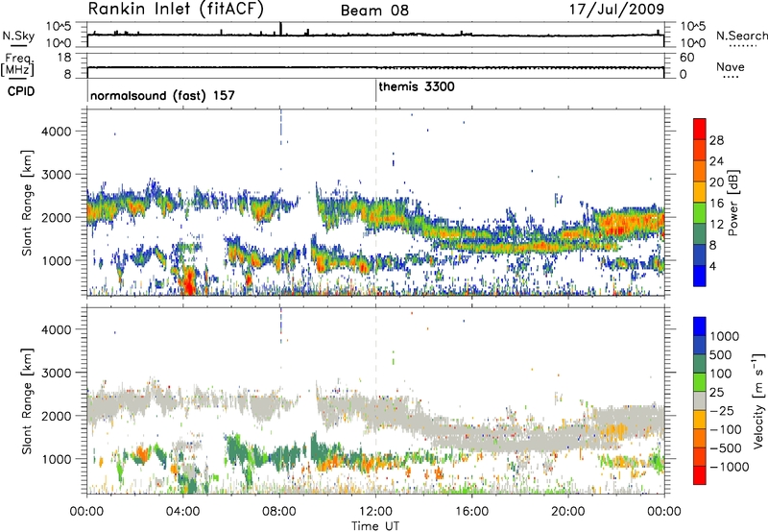The height and width of the screenshot is (532, 768).
Task: Click the '04:00' time axis tick label
Action: [x=183, y=512]
